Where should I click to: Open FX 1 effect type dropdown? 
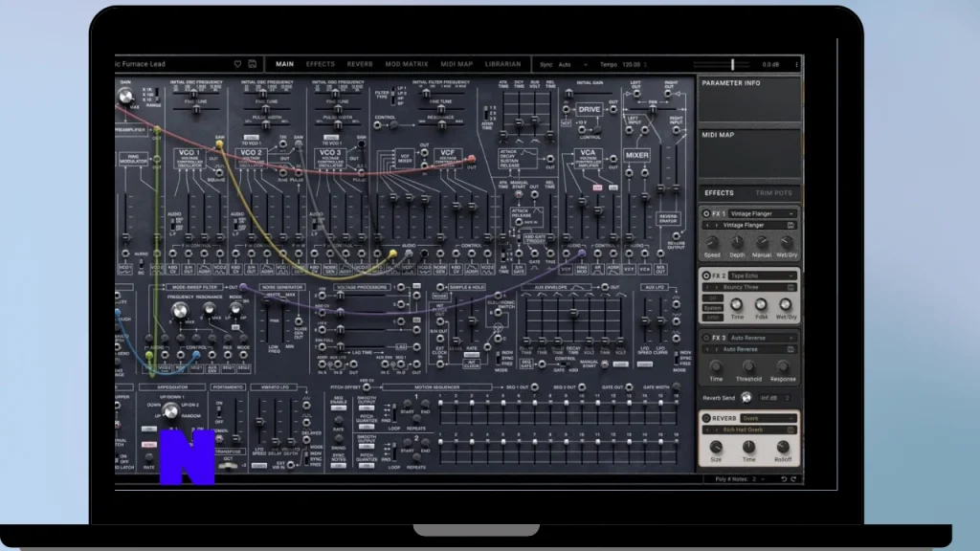(762, 213)
